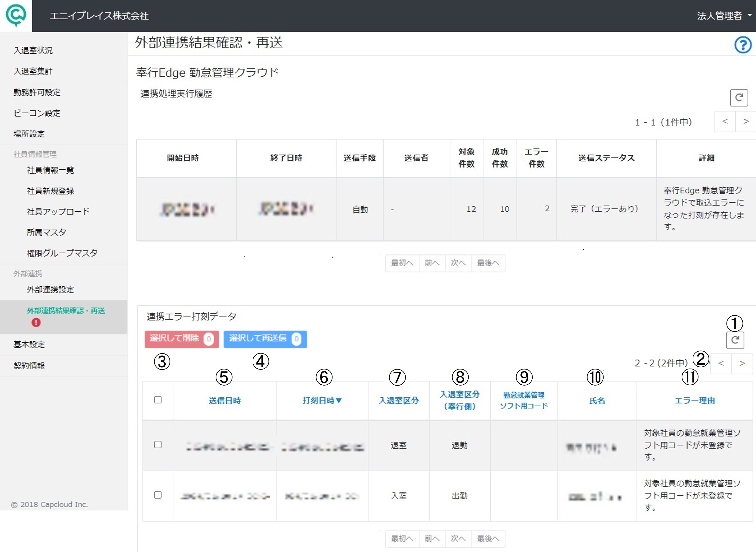This screenshot has width=756, height=552.
Task: Open the help question mark icon
Action: tap(743, 45)
